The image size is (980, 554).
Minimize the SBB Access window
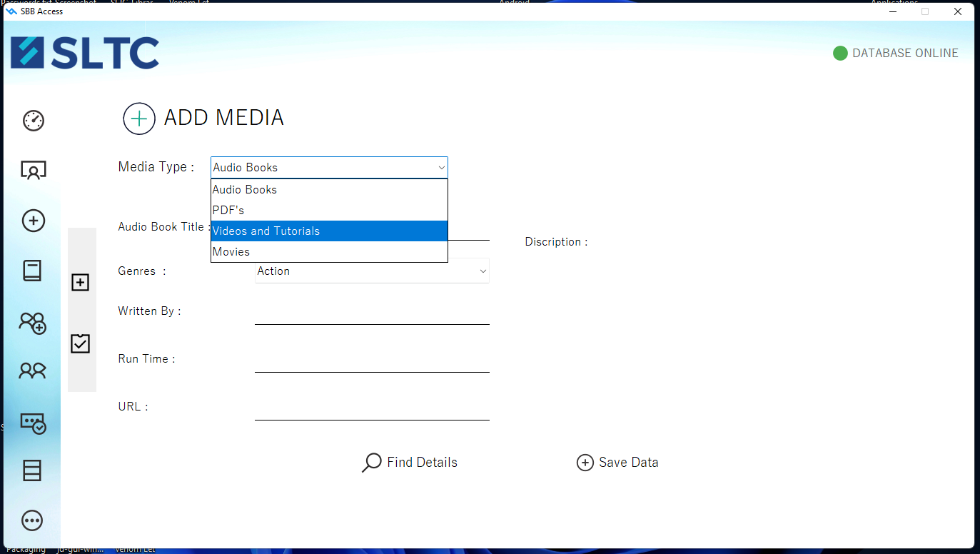pyautogui.click(x=892, y=11)
